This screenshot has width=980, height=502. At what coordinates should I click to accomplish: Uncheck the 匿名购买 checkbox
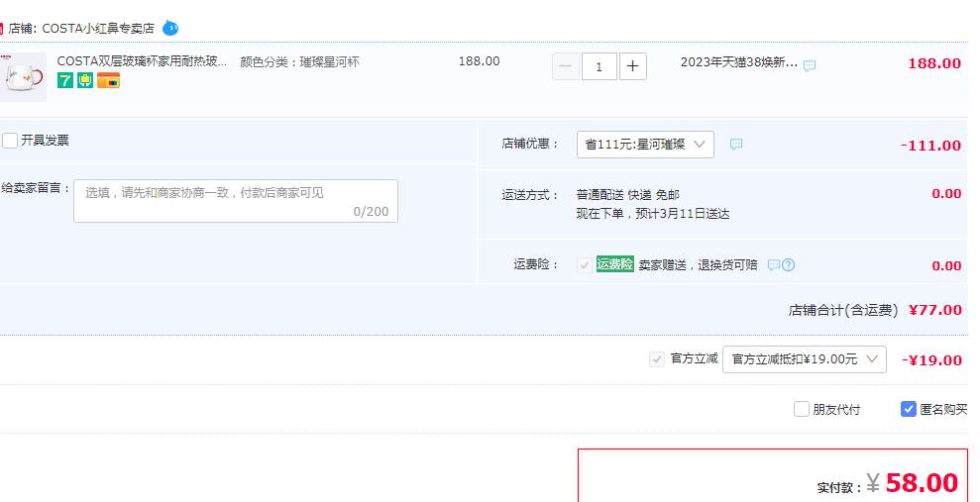[908, 409]
